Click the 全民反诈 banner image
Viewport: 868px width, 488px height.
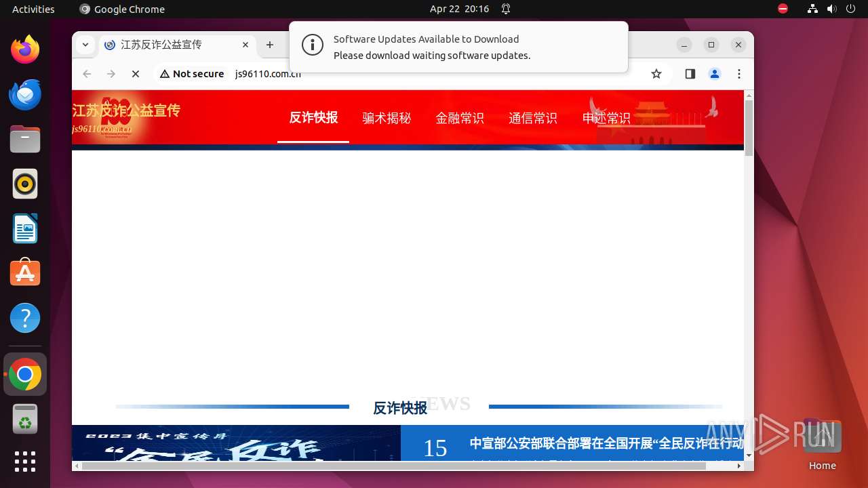[x=236, y=443]
